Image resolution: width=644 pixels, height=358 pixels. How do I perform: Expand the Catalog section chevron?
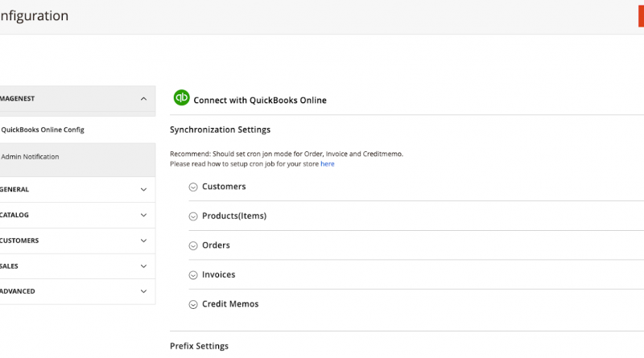tap(143, 216)
